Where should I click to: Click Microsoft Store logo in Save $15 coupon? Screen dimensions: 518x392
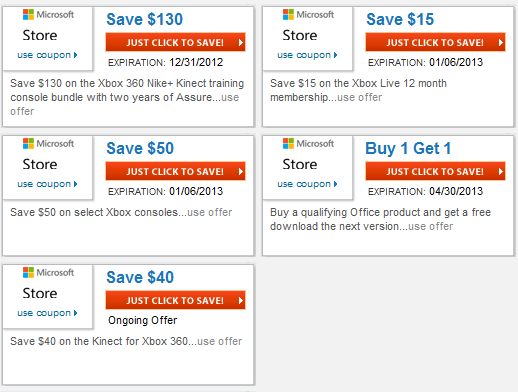(308, 25)
